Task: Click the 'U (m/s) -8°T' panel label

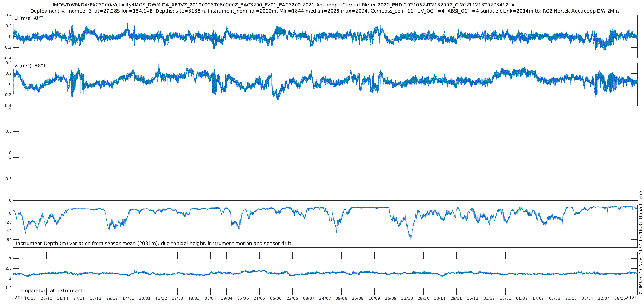Action: tap(29, 18)
